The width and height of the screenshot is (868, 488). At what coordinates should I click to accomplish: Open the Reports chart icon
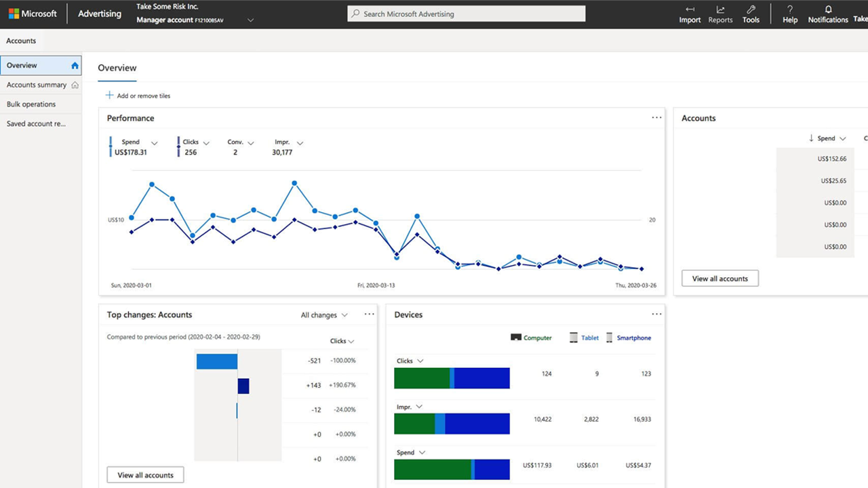coord(720,9)
